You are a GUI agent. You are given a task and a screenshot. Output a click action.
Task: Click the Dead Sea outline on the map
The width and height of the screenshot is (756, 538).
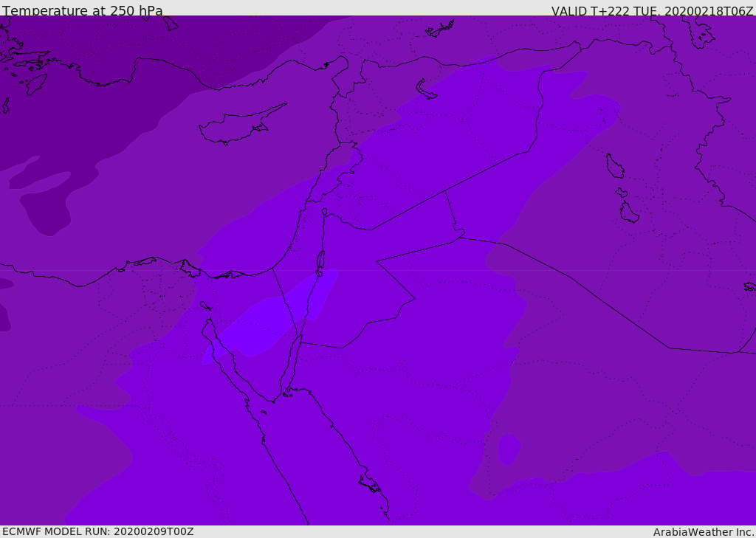[x=320, y=261]
